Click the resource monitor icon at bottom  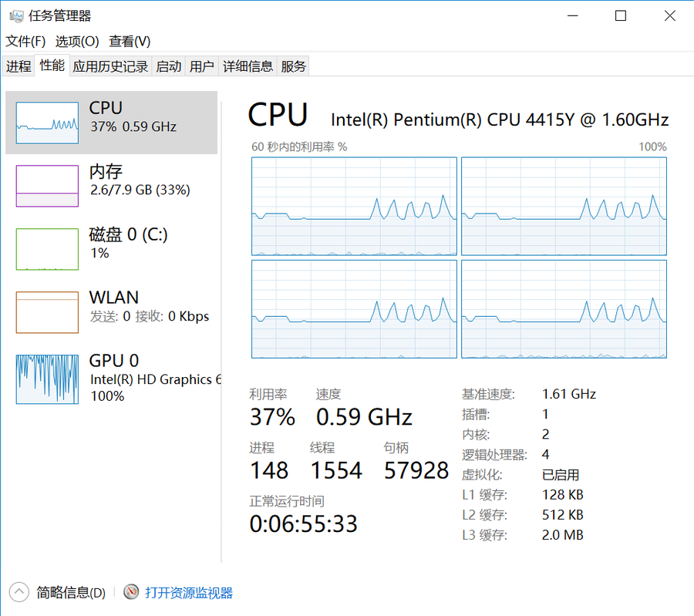tap(132, 592)
